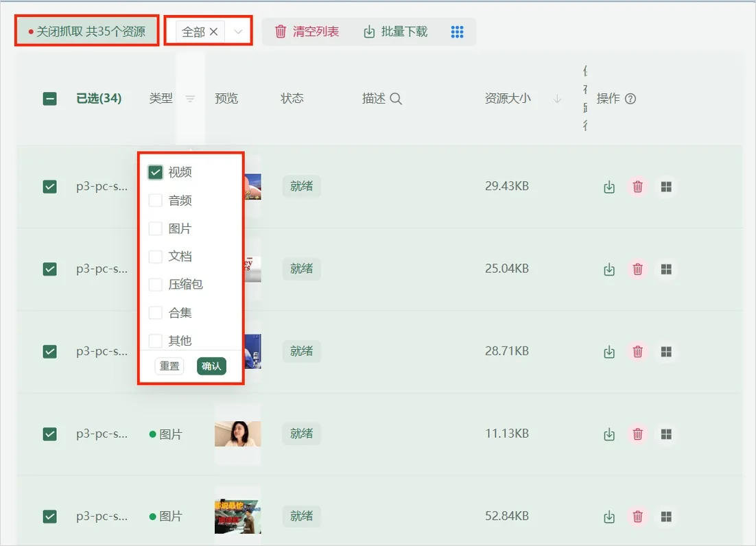This screenshot has width=756, height=546.
Task: Delete the 28.71KB resource
Action: click(637, 351)
